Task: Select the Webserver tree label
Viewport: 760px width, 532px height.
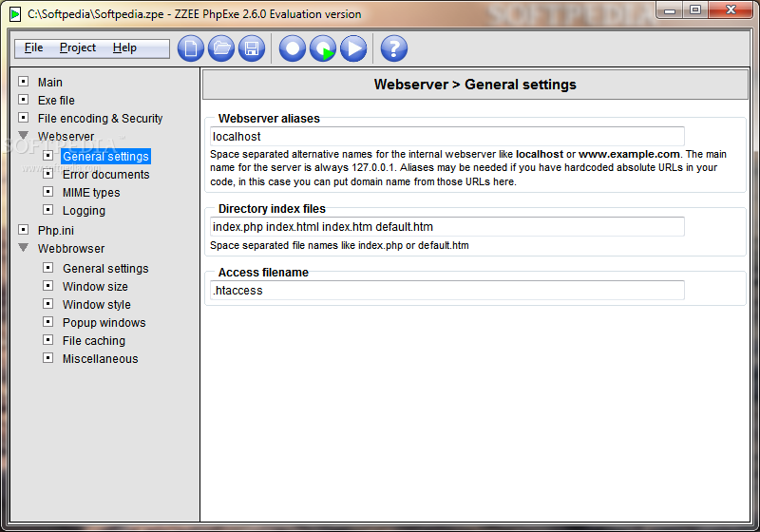Action: [66, 136]
